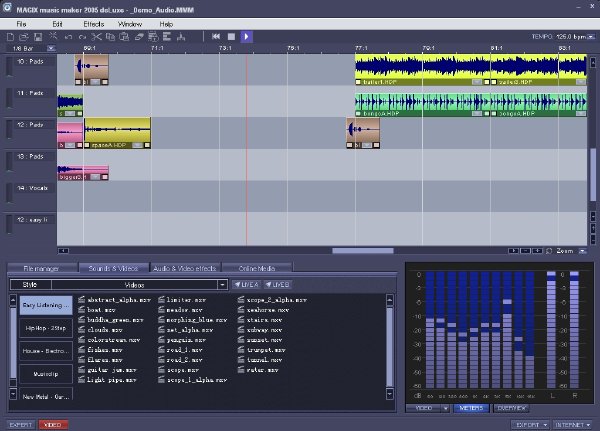Toggle mute on track 13 Pads

coord(10,163)
